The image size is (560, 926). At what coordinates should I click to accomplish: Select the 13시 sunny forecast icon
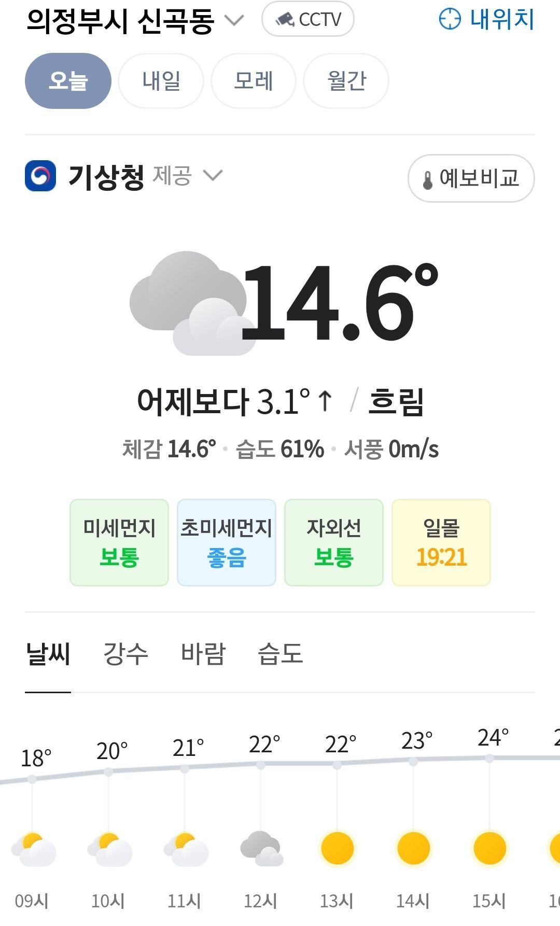[337, 849]
